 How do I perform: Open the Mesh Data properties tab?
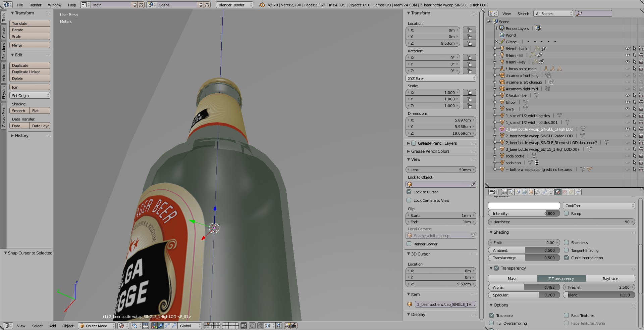point(551,192)
